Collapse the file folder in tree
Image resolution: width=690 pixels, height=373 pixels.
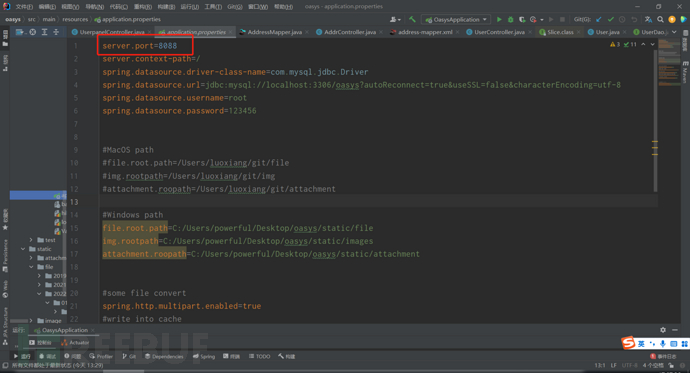click(x=31, y=267)
